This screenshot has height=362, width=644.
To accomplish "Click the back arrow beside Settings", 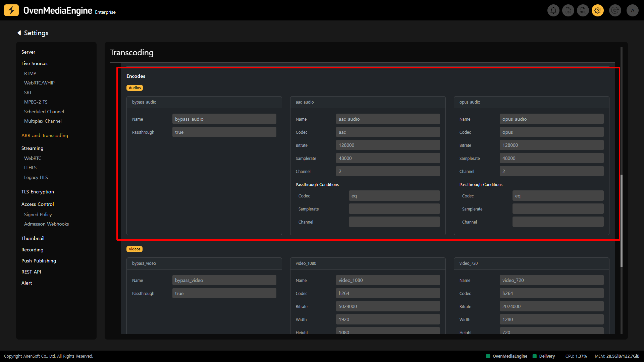I will coord(19,33).
